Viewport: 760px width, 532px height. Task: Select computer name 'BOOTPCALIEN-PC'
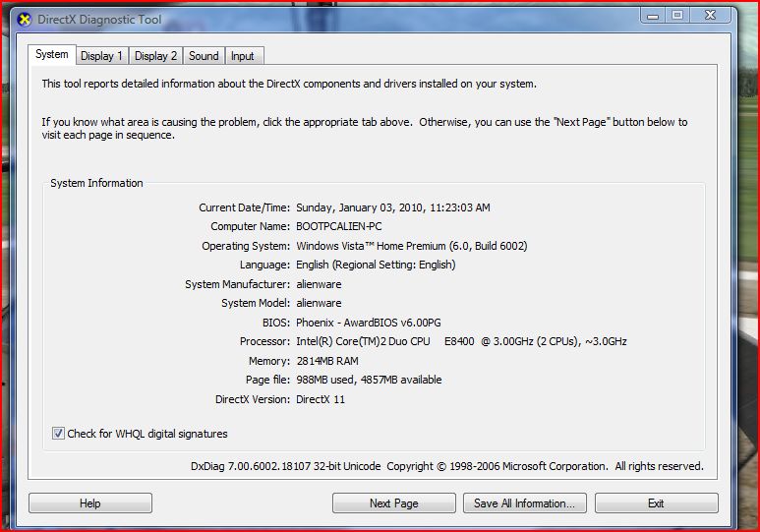[339, 226]
